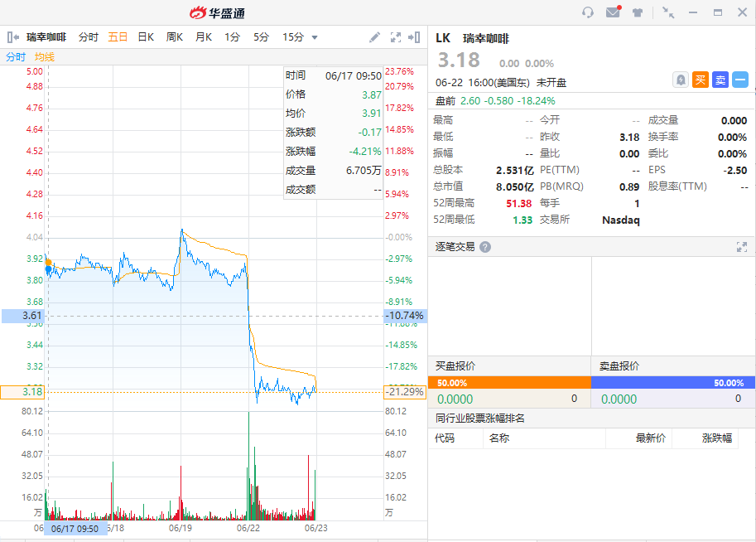This screenshot has height=542, width=756.
Task: Collapse right quote panel icon
Action: pos(414,37)
